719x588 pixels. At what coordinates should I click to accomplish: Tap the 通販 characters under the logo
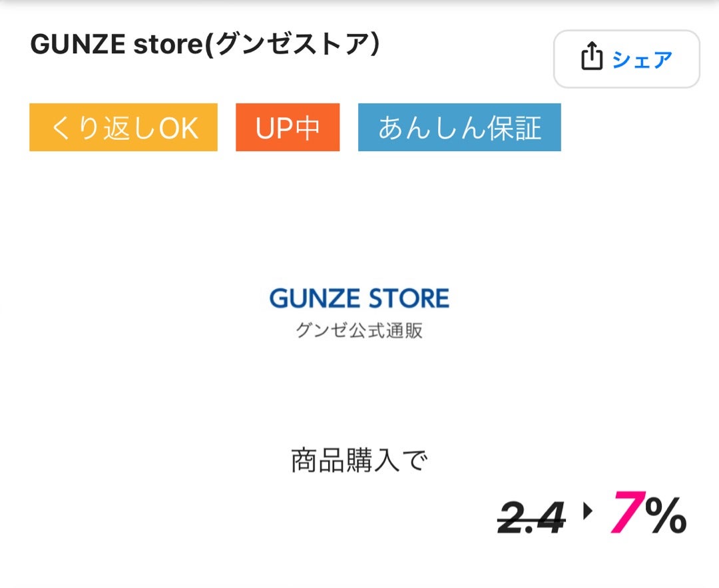[407, 330]
